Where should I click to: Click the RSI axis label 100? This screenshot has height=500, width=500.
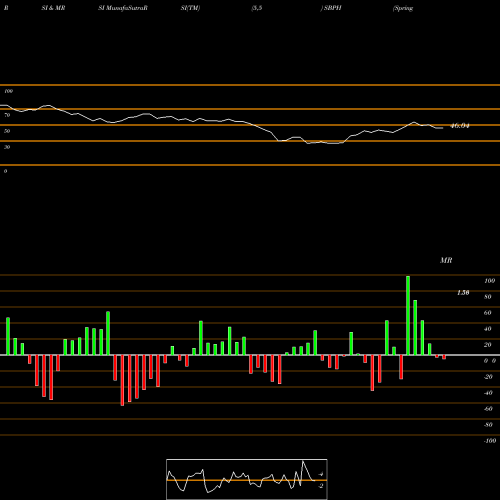coord(8,91)
